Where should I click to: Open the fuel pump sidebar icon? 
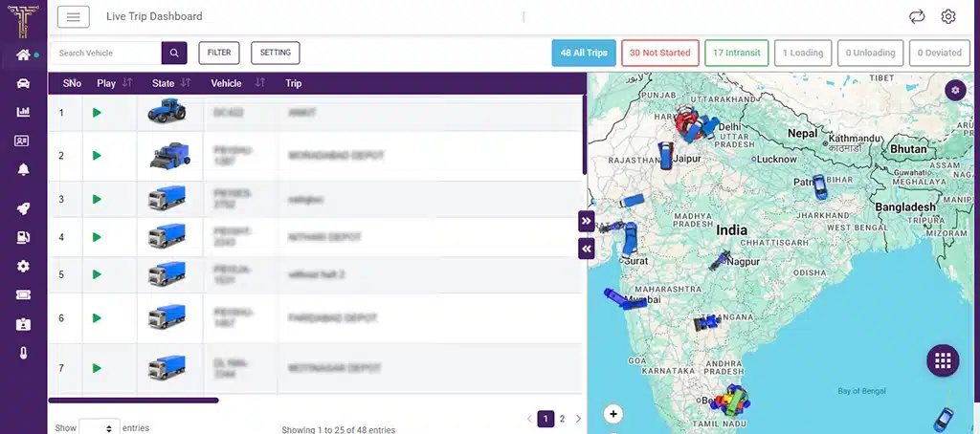[23, 237]
